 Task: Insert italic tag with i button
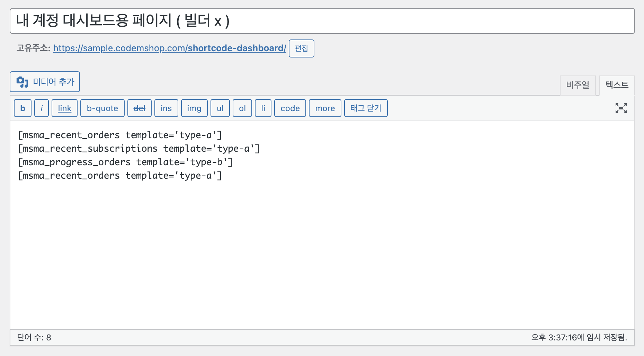(x=42, y=108)
